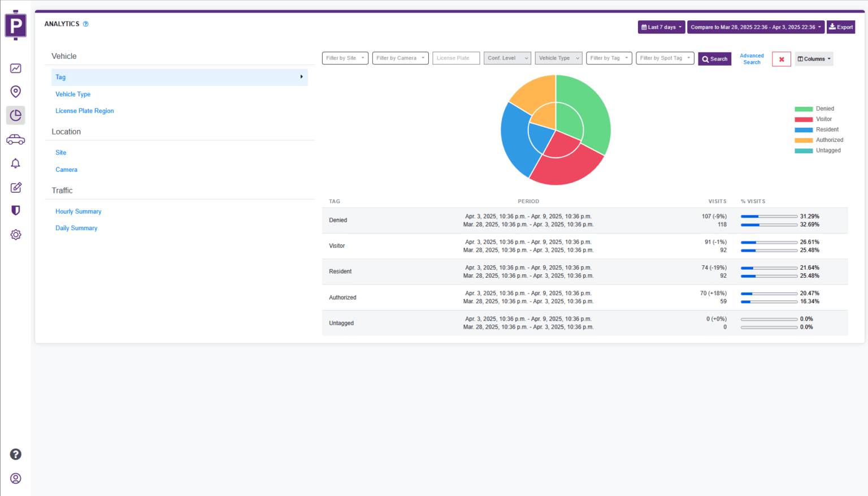Select the License Plate Region report
The height and width of the screenshot is (496, 868).
coord(85,111)
